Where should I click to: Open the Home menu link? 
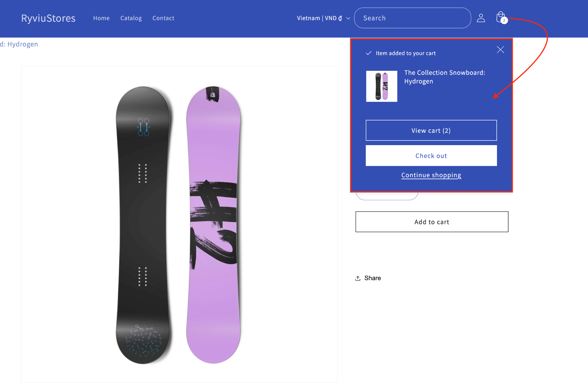click(101, 18)
